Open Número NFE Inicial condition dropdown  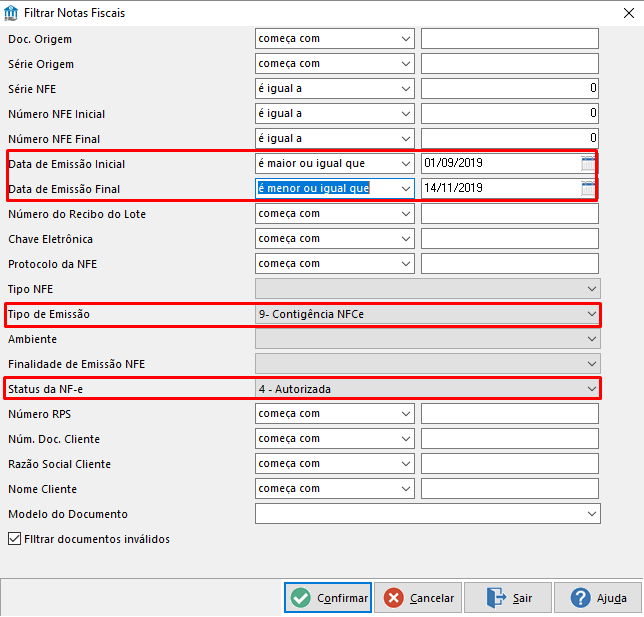click(335, 114)
